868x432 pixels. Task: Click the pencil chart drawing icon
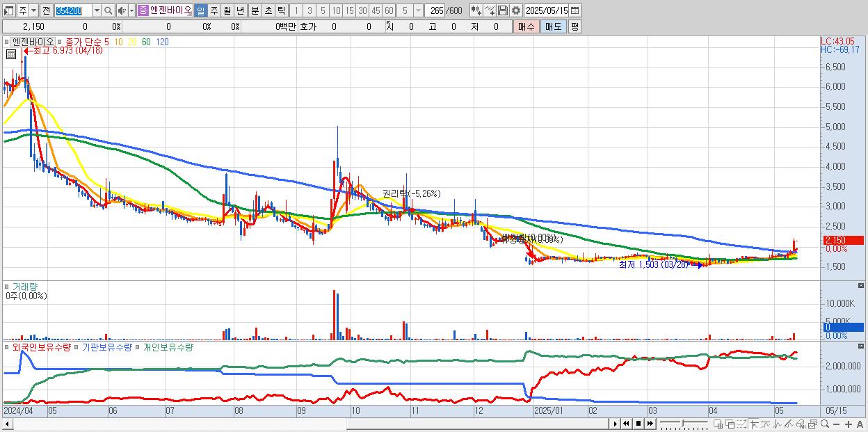pyautogui.click(x=789, y=424)
